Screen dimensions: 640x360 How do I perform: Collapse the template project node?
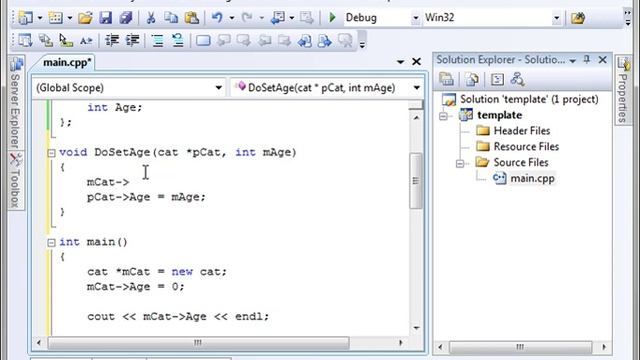coord(444,116)
